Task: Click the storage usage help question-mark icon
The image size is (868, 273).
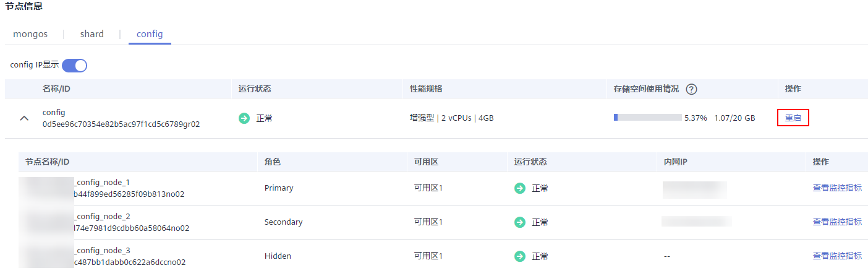Action: click(x=692, y=89)
